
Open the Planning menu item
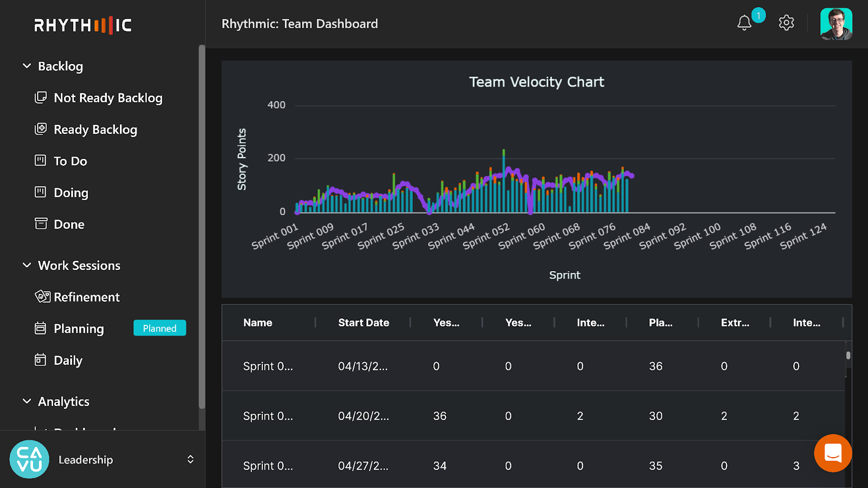click(x=79, y=329)
